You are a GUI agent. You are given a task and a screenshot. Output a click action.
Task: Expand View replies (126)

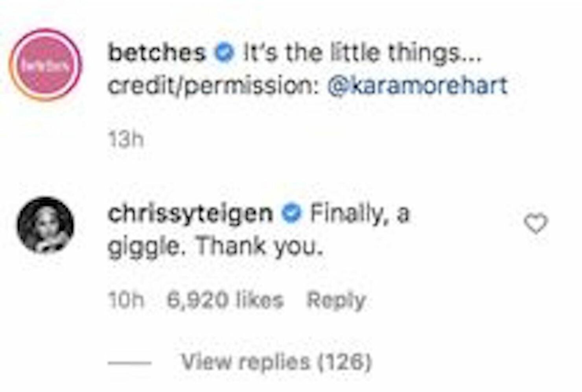[x=276, y=362]
